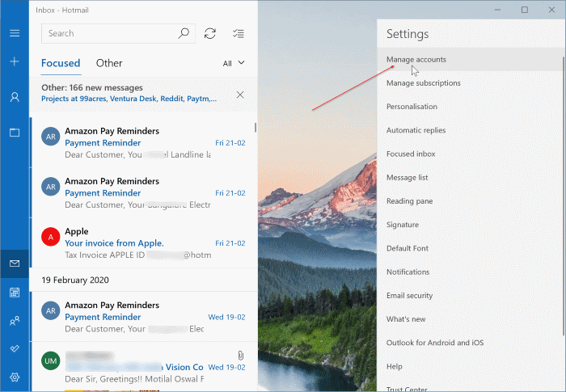Open the Amazon Pay email mentioning Landline
The image size is (566, 392).
145,142
